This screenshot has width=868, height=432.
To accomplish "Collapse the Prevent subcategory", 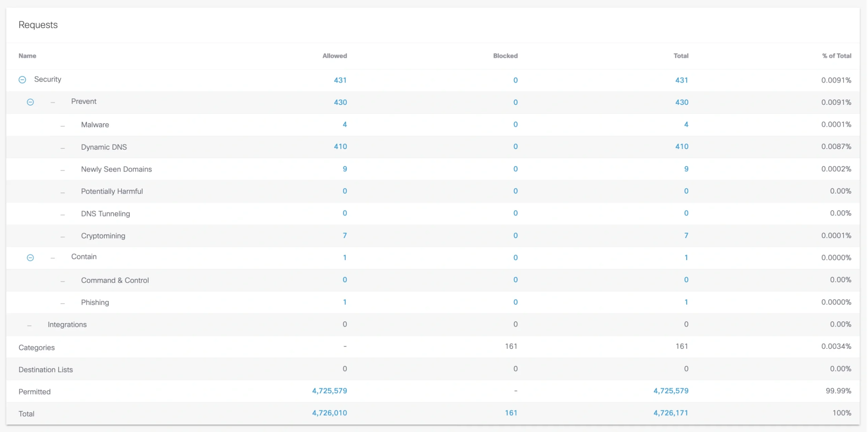I will 30,102.
